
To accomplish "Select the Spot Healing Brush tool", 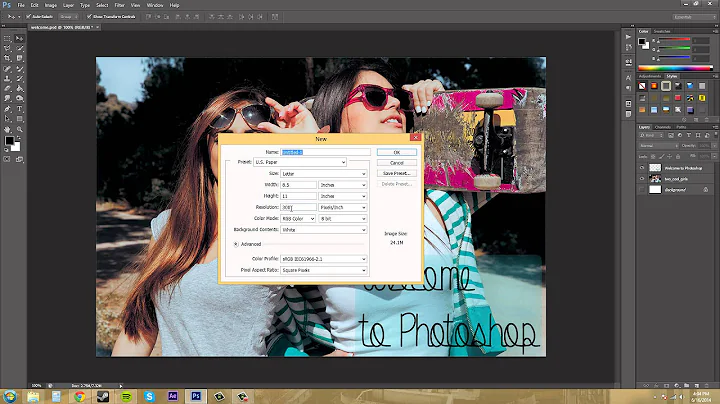I will click(x=7, y=68).
